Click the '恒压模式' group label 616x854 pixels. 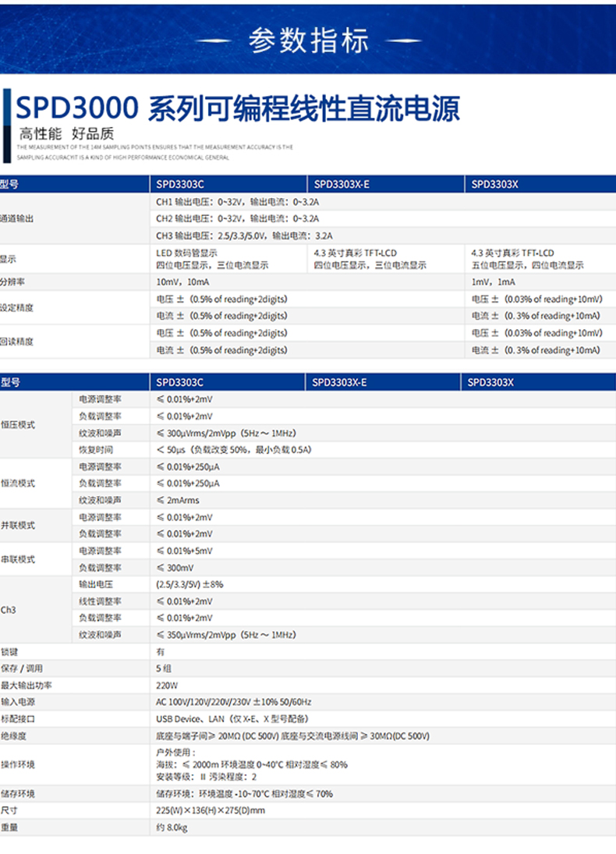pyautogui.click(x=17, y=425)
